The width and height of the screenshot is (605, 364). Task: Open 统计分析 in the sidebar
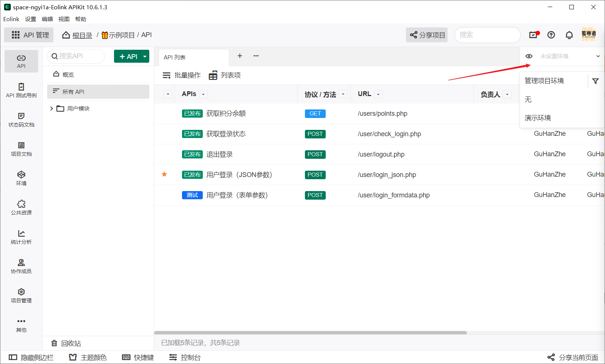[x=21, y=237]
